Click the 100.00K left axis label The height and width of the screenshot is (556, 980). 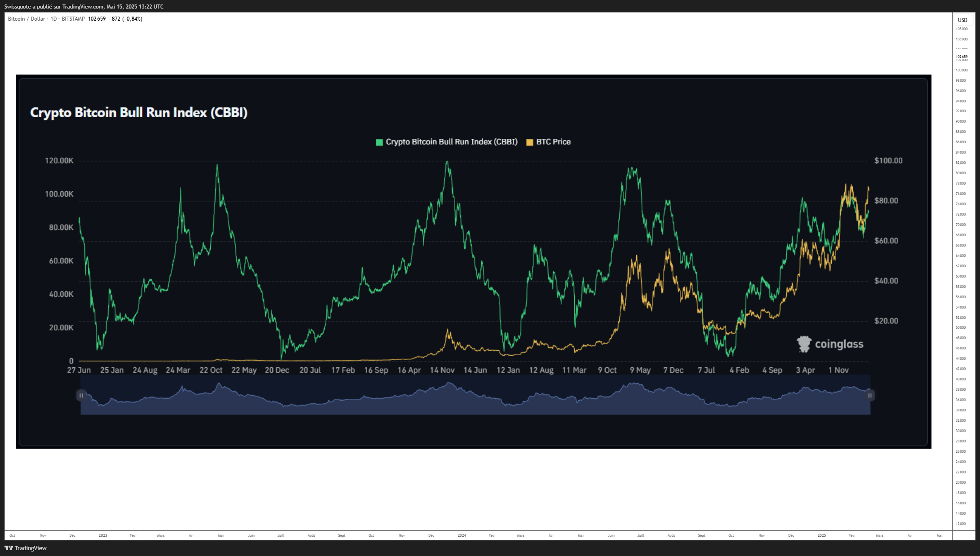click(59, 194)
